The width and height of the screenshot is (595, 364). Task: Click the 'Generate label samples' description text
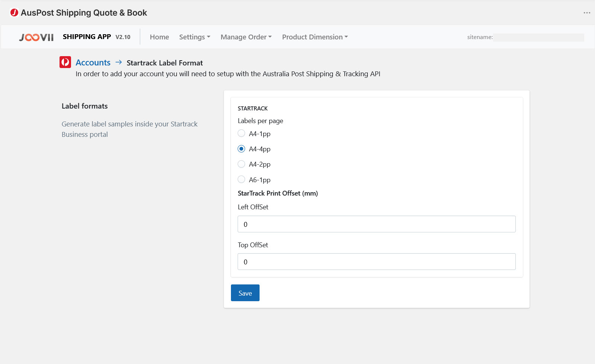129,129
